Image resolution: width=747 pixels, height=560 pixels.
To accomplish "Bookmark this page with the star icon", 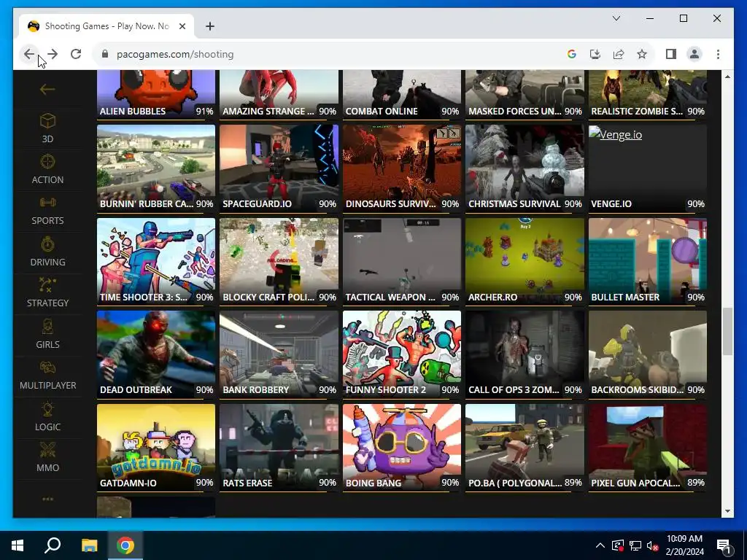I will click(642, 54).
